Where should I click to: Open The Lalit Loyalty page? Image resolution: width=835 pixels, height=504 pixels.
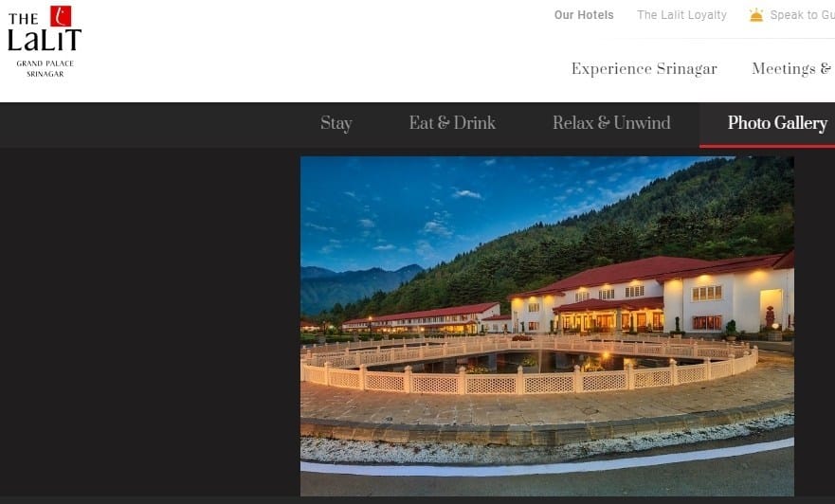(x=681, y=15)
